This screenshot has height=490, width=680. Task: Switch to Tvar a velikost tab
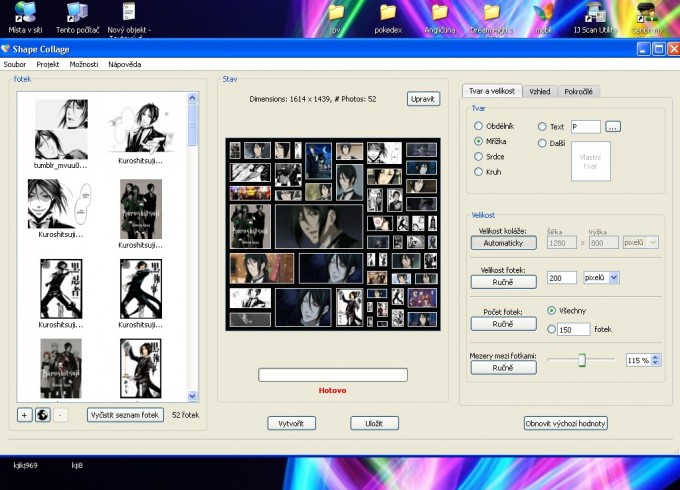tap(492, 91)
